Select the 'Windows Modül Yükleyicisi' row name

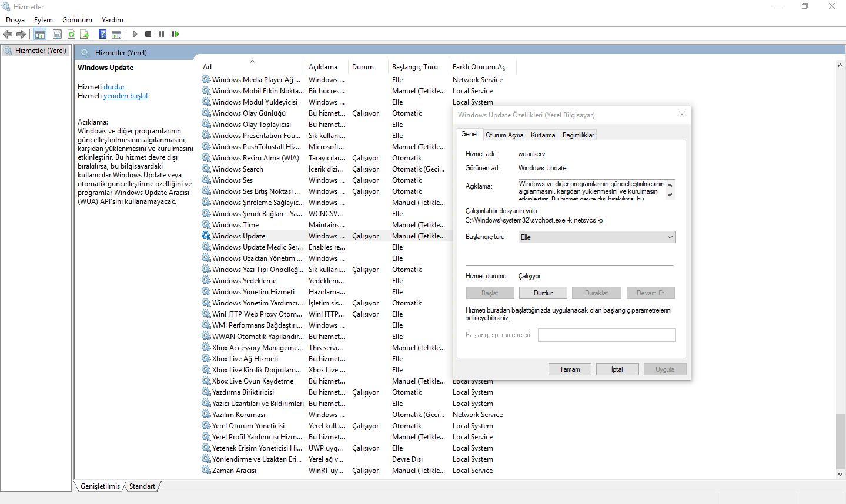[x=255, y=102]
